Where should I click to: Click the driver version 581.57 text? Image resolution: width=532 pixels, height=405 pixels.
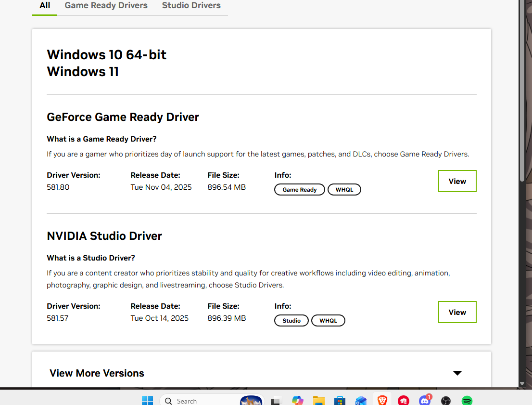57,318
